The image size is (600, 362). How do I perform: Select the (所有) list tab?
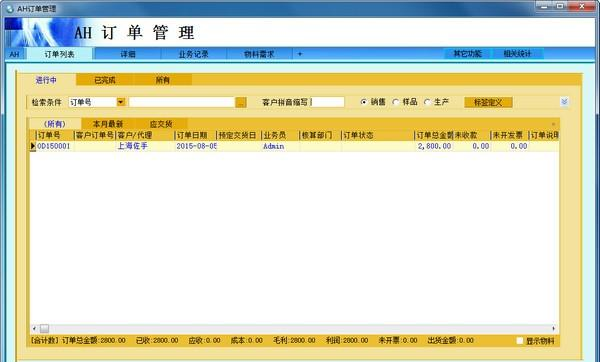click(x=55, y=124)
